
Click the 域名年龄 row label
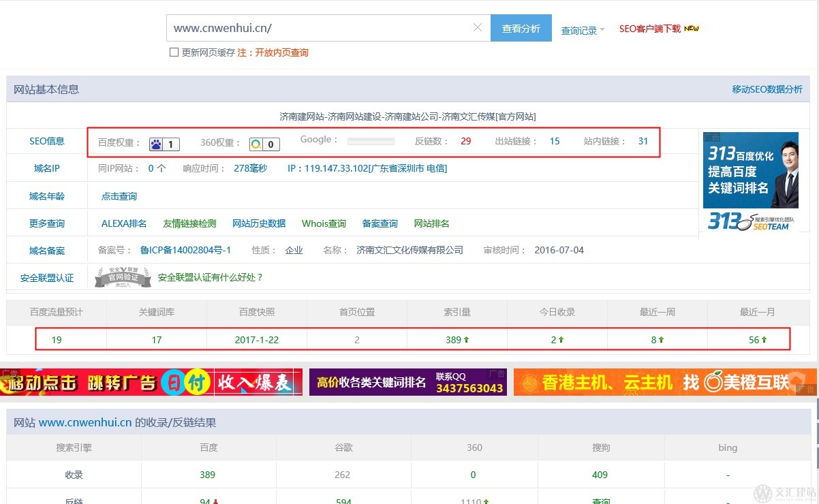(47, 196)
